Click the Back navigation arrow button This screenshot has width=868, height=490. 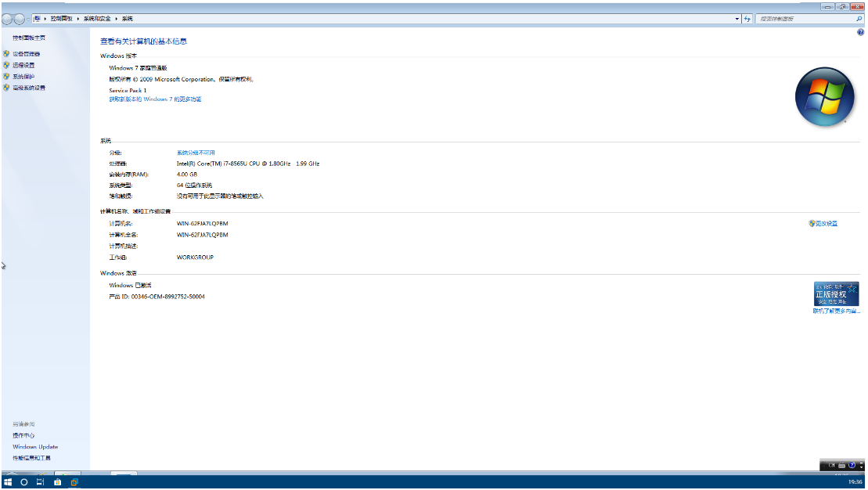pyautogui.click(x=8, y=19)
